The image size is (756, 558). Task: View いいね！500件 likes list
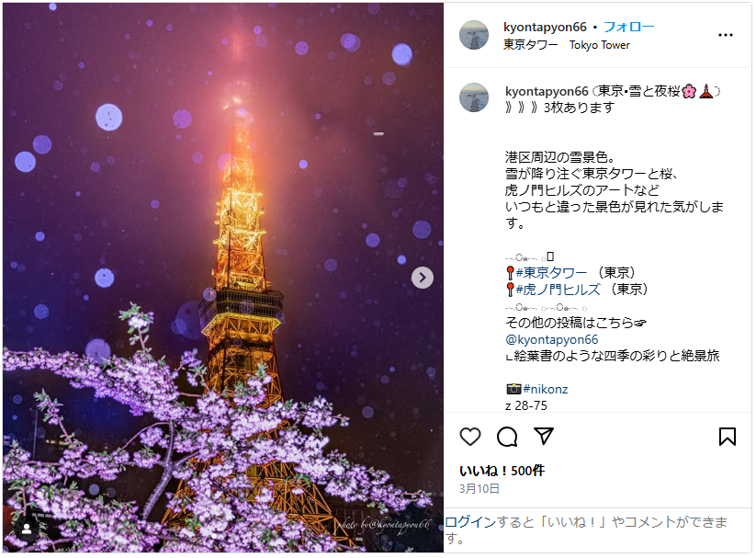click(x=502, y=471)
